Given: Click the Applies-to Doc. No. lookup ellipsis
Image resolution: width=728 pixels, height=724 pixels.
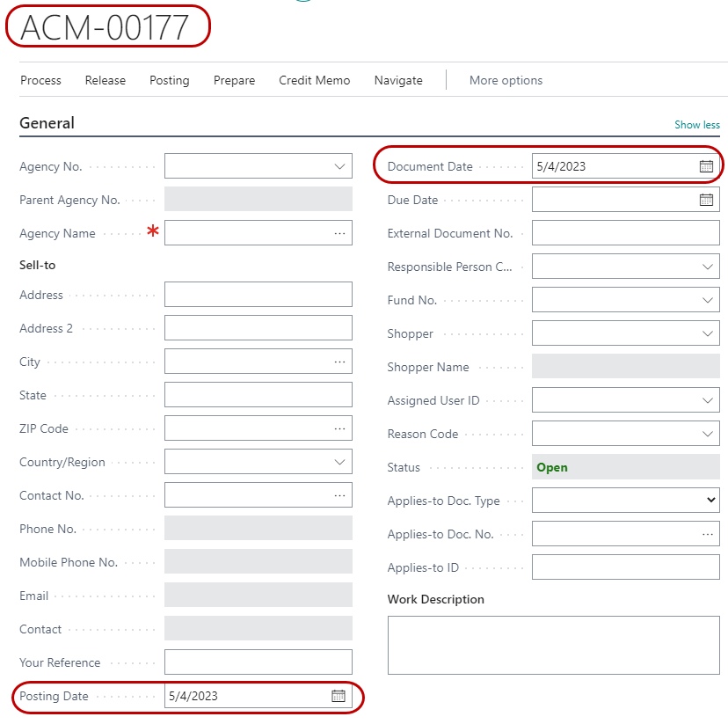Looking at the screenshot, I should 707,534.
